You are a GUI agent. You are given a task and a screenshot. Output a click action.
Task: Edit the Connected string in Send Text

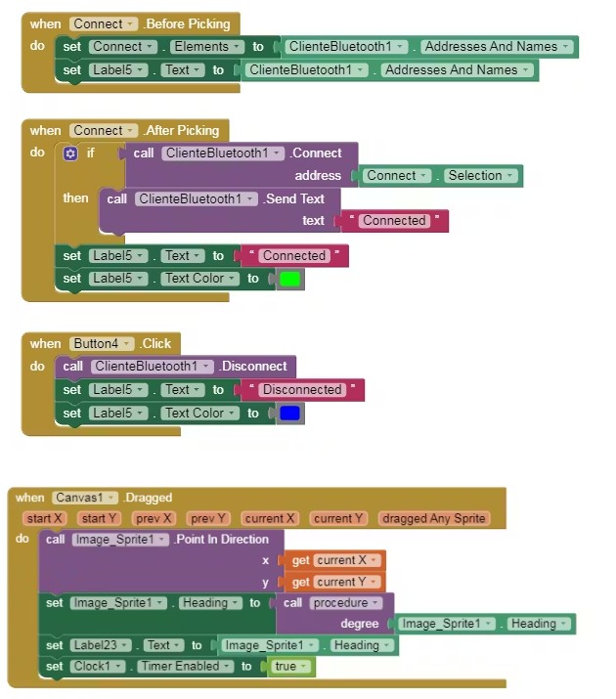(394, 221)
